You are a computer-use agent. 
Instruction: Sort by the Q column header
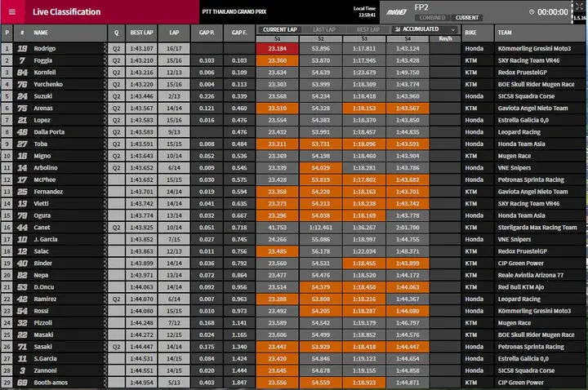(116, 33)
